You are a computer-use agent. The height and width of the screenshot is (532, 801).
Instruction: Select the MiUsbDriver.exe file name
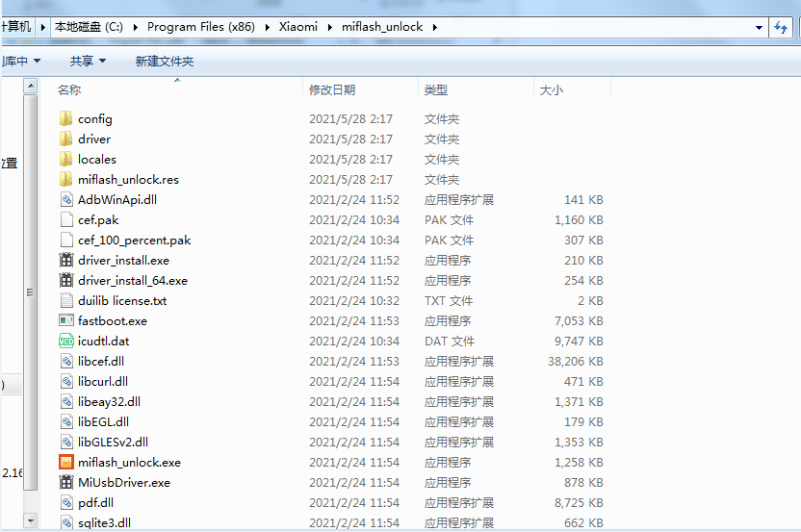pyautogui.click(x=124, y=482)
